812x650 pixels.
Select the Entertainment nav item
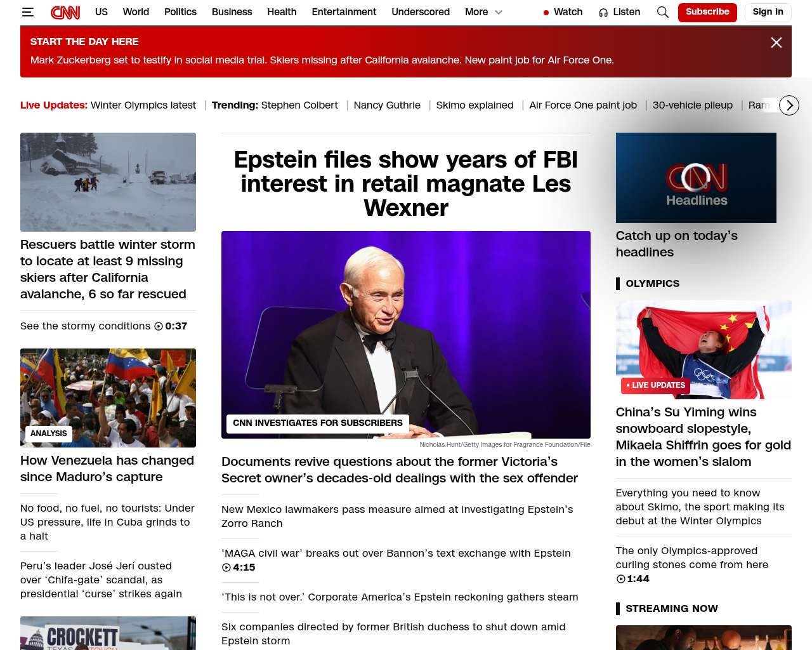pos(344,12)
